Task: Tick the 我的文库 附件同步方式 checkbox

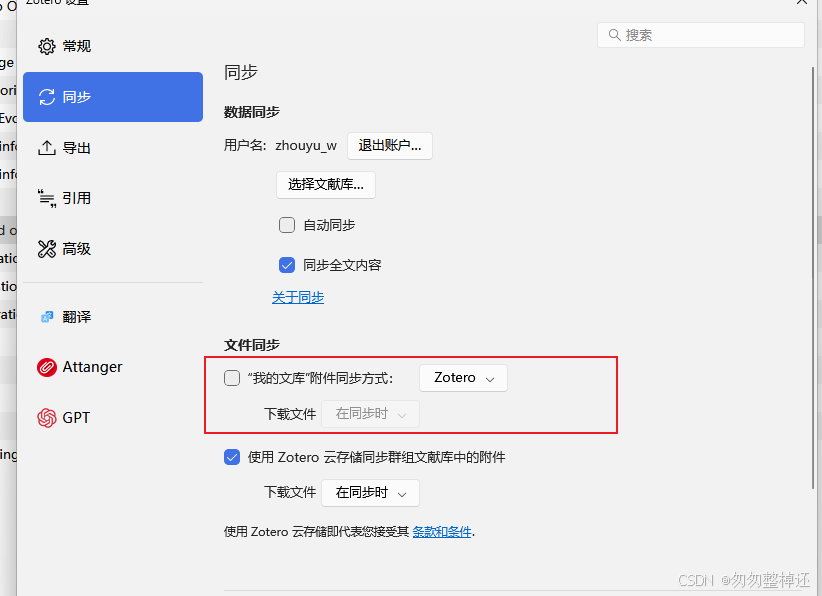Action: pyautogui.click(x=232, y=378)
